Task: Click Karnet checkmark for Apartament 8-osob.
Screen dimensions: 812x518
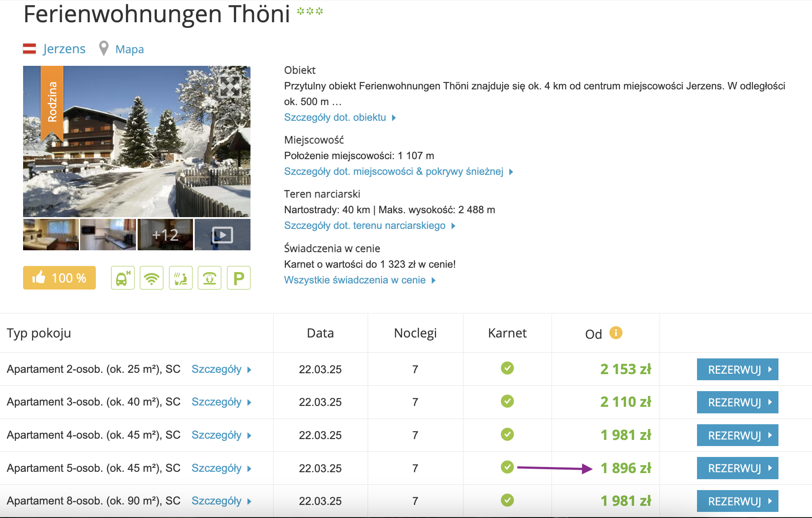Action: pos(507,500)
